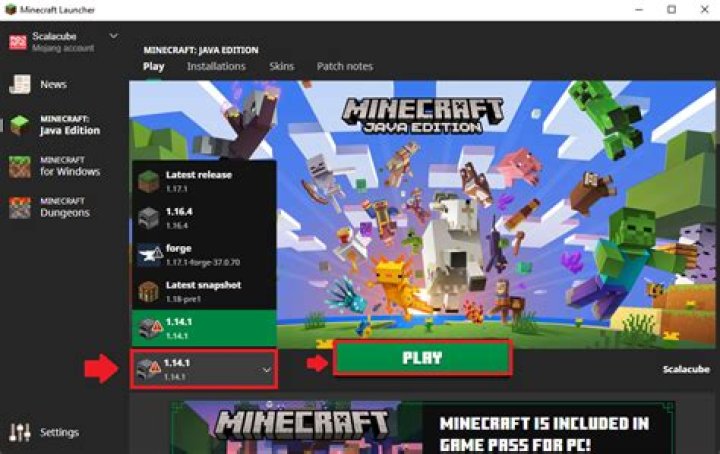Switch to the Play tab
Screen dimensions: 720x454
pos(153,67)
